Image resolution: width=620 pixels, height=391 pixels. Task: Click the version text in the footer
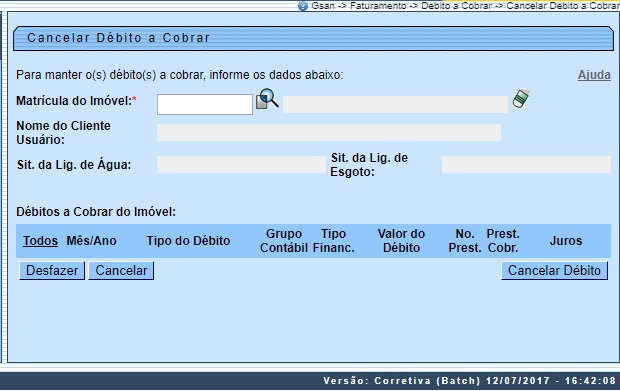coord(469,381)
